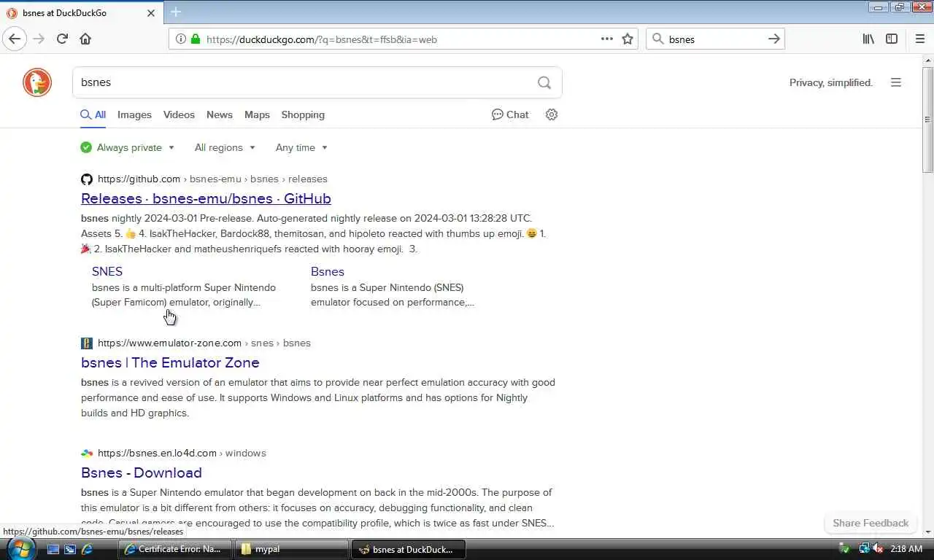Open the All regions dropdown
Screen dimensions: 934x560
225,147
